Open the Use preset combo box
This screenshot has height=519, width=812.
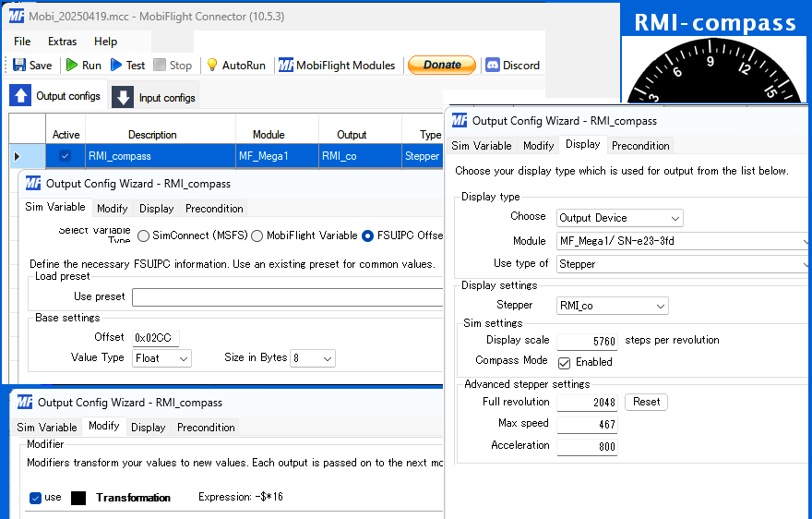pyautogui.click(x=287, y=297)
